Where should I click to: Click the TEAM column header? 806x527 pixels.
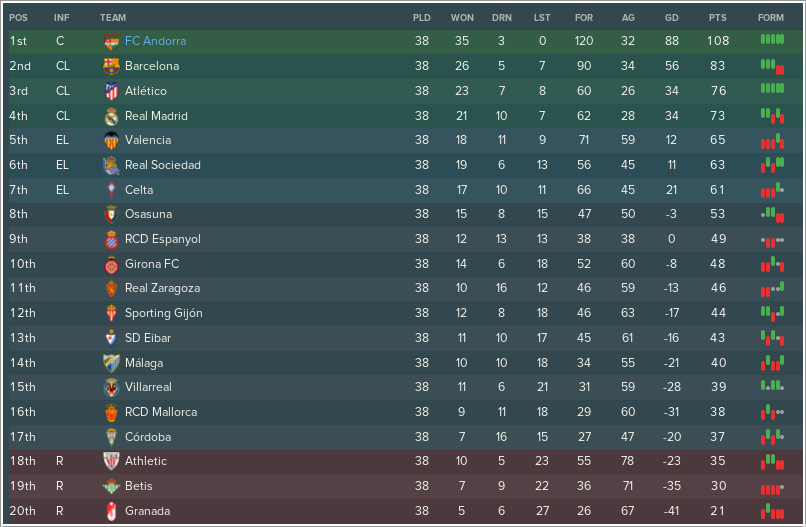[x=113, y=17]
